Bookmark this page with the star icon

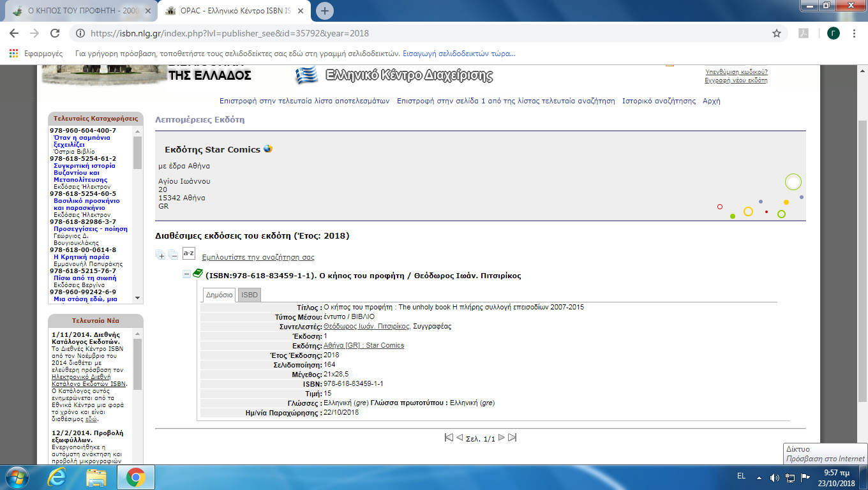click(777, 33)
